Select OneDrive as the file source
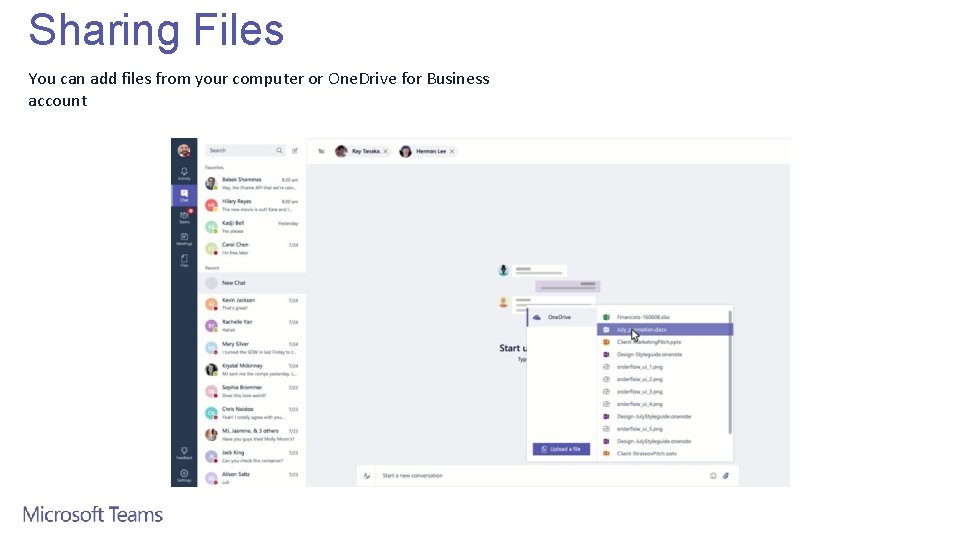This screenshot has height=540, width=960. pos(561,317)
